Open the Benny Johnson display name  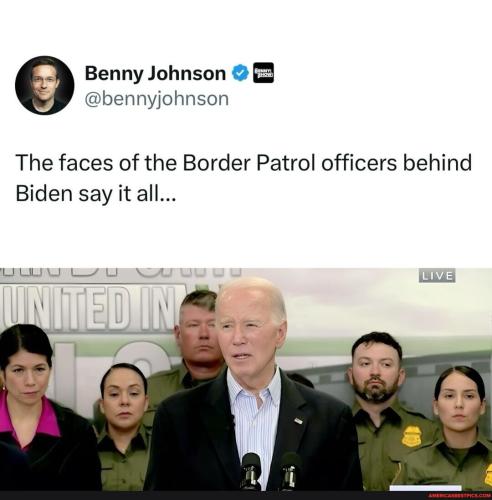tap(155, 73)
